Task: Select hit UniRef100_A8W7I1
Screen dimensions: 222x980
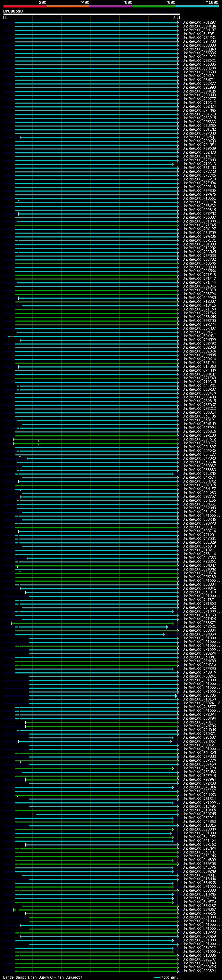Action: coord(199,80)
